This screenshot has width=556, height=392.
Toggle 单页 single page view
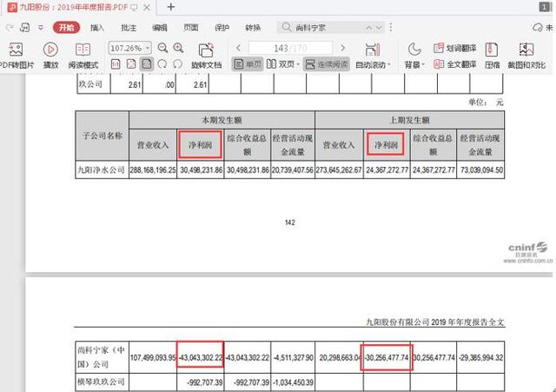[248, 64]
